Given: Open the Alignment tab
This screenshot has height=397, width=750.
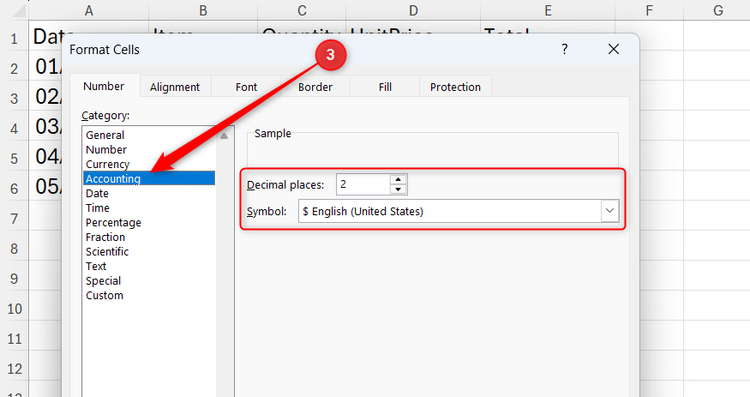Looking at the screenshot, I should click(x=175, y=87).
